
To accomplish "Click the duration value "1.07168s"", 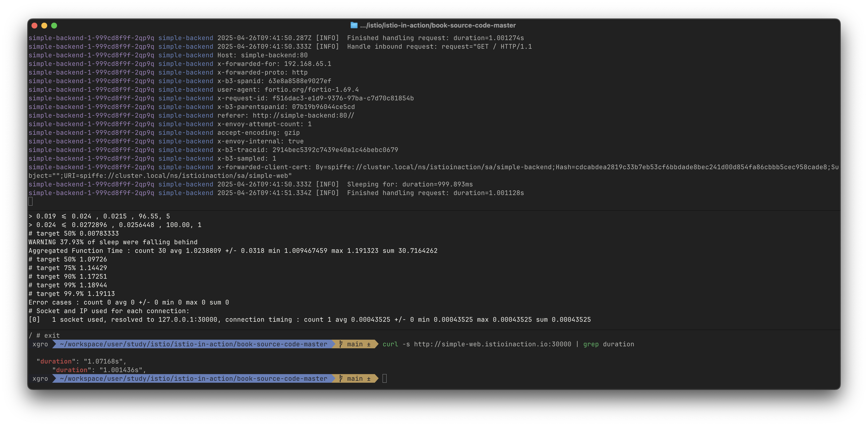I will [103, 361].
